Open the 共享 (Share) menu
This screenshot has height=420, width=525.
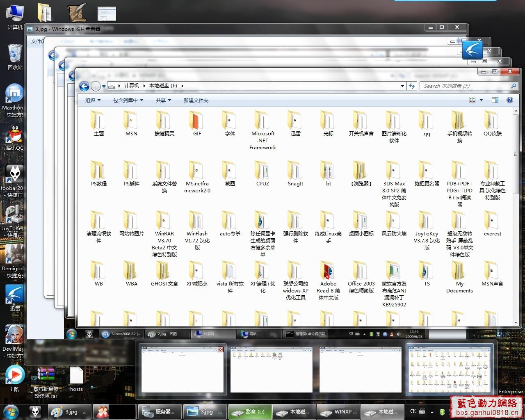point(163,100)
